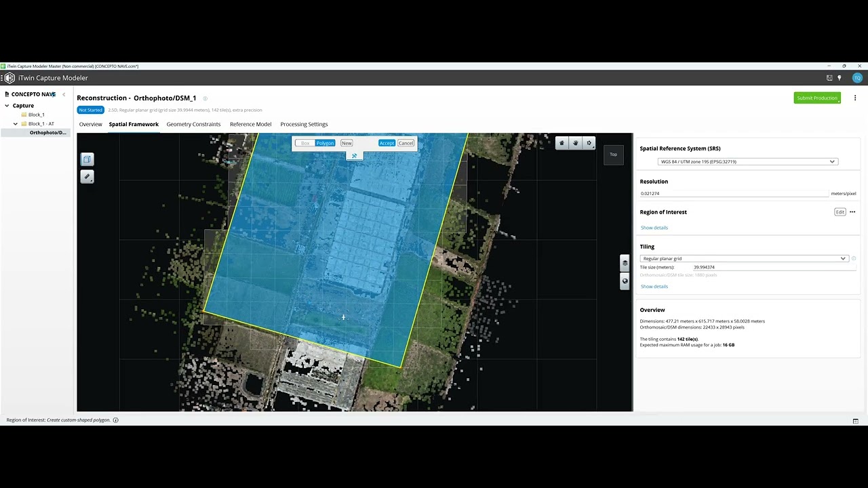
Task: Collapse the project sidebar with chevron
Action: [x=64, y=94]
